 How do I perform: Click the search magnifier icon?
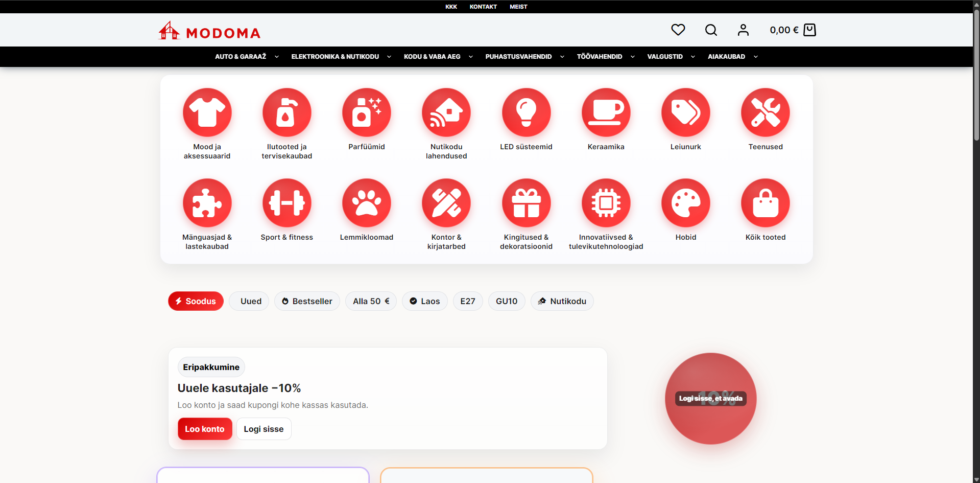[x=711, y=30]
